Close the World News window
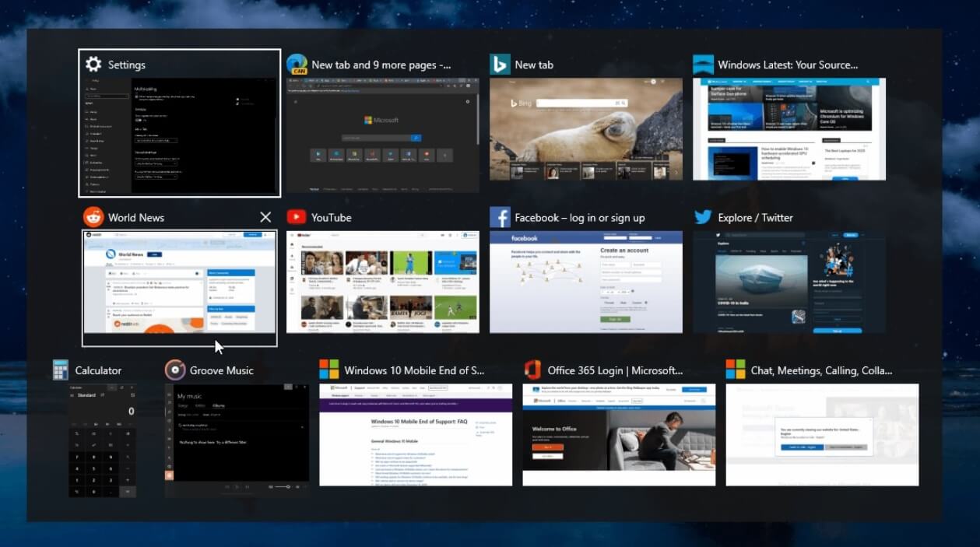Viewport: 980px width, 547px height. point(265,217)
